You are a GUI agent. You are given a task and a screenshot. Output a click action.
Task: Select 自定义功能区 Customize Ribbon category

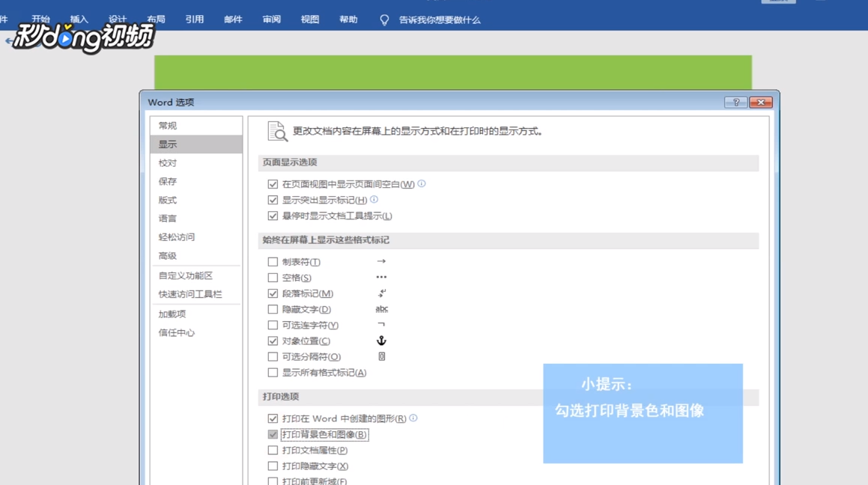(x=196, y=275)
